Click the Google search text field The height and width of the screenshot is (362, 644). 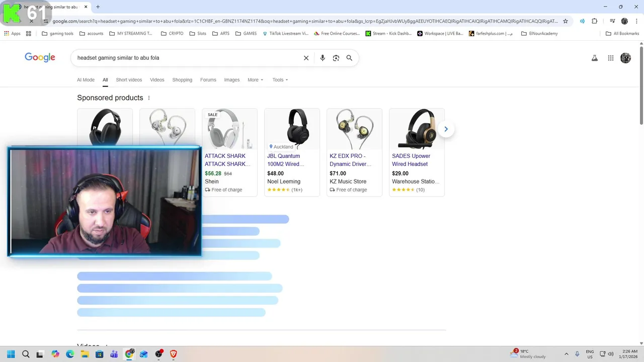(186, 58)
